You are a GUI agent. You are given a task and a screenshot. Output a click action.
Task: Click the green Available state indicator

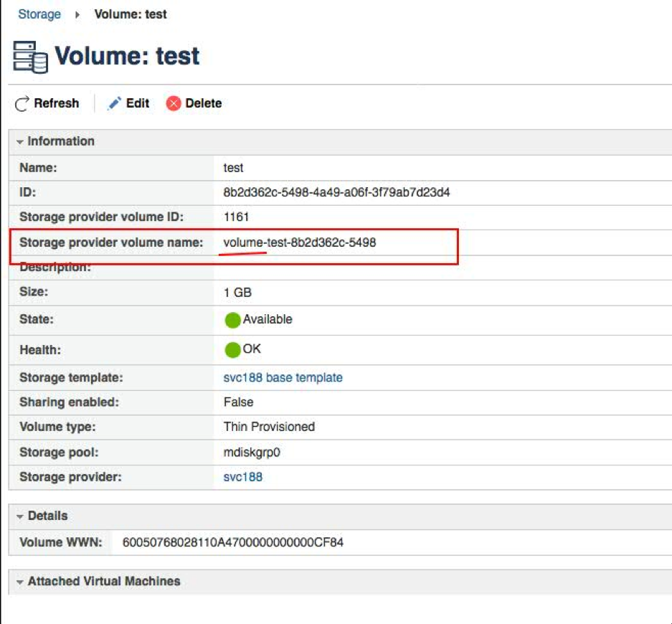tap(232, 320)
